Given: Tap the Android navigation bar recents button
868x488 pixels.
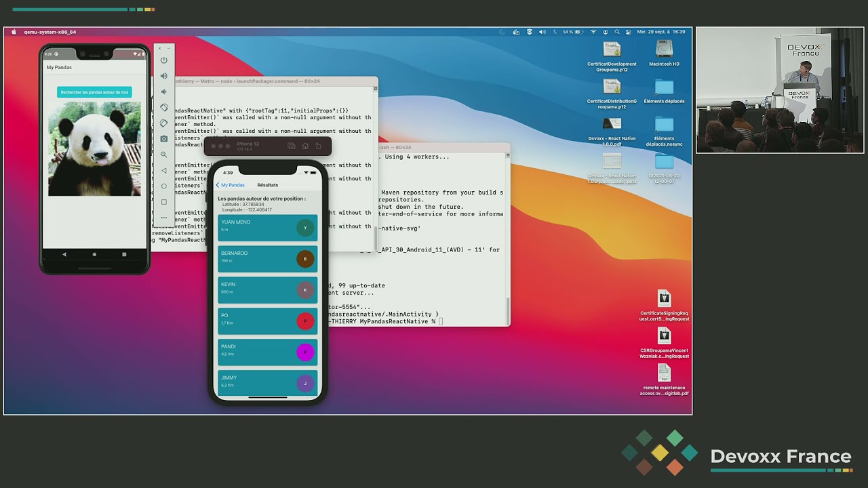Looking at the screenshot, I should (x=124, y=254).
